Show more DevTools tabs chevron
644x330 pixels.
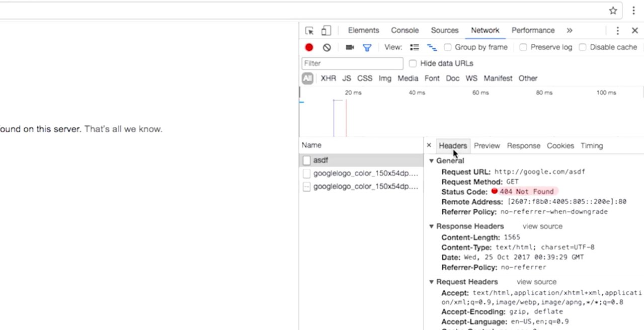click(570, 31)
